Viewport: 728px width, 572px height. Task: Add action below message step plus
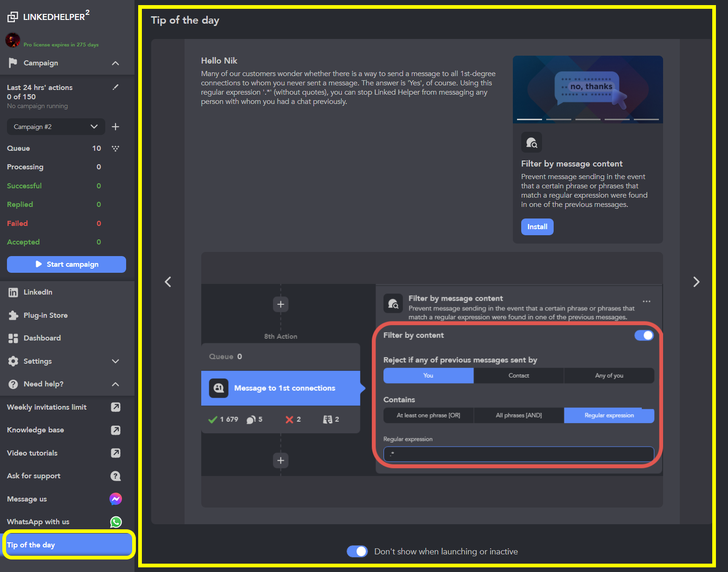281,460
